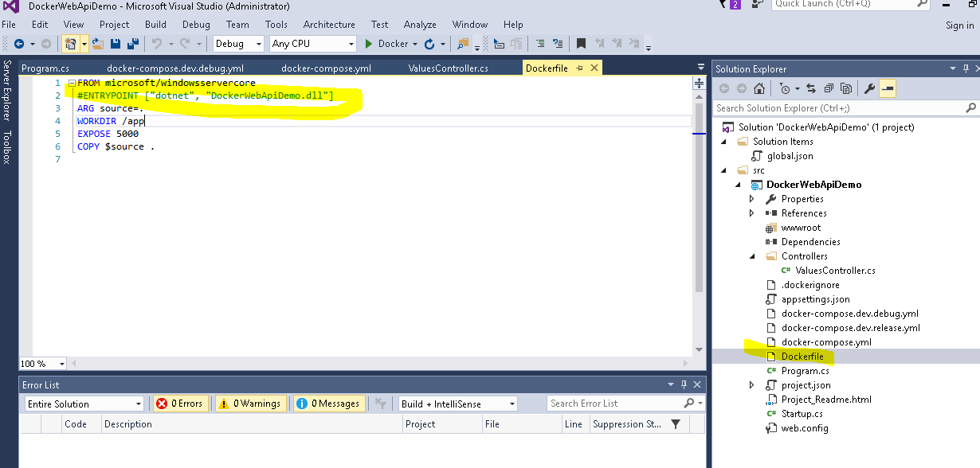Switch to the docker-compose.yml tab
Image resolution: width=980 pixels, height=468 pixels.
(326, 68)
